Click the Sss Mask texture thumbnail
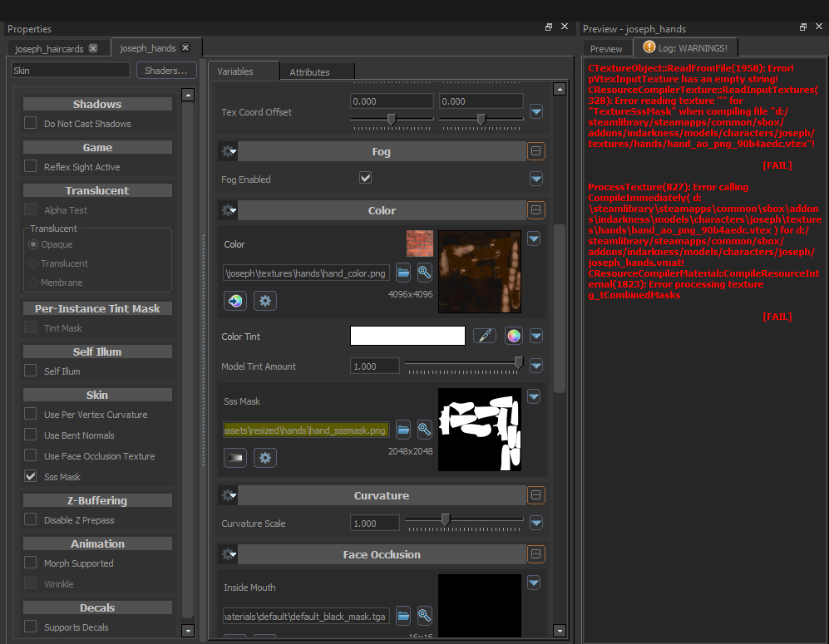Screen dimensions: 829x644 pos(479,430)
